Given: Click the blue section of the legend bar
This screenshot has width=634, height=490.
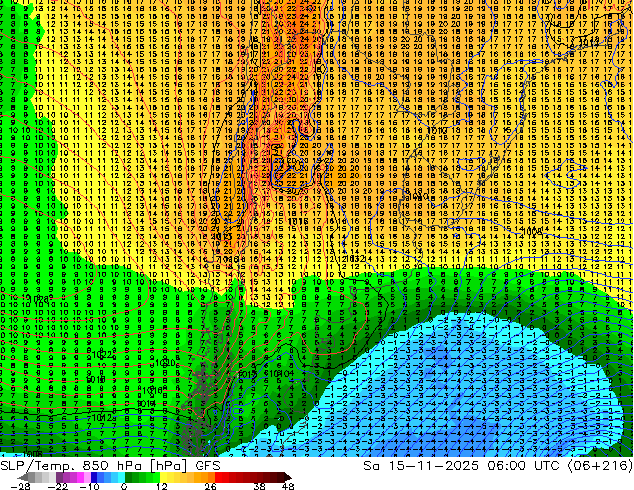Looking at the screenshot, I should [x=108, y=477].
